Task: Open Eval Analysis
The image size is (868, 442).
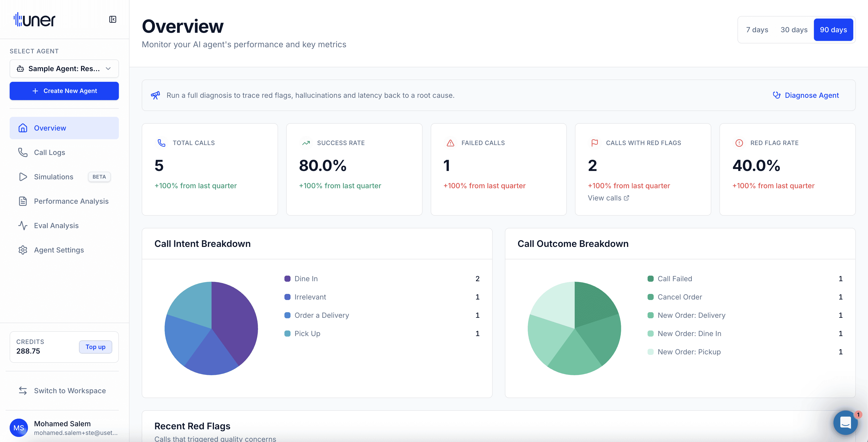Action: [x=64, y=226]
